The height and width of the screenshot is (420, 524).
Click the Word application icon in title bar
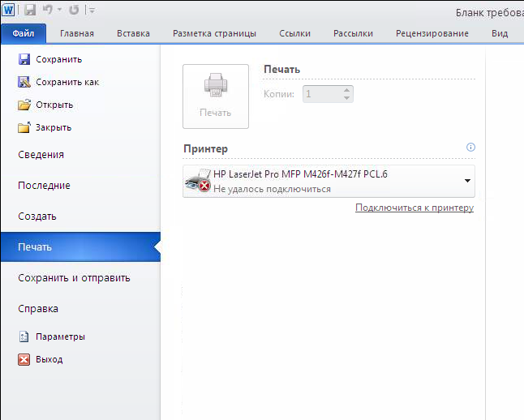[8, 10]
